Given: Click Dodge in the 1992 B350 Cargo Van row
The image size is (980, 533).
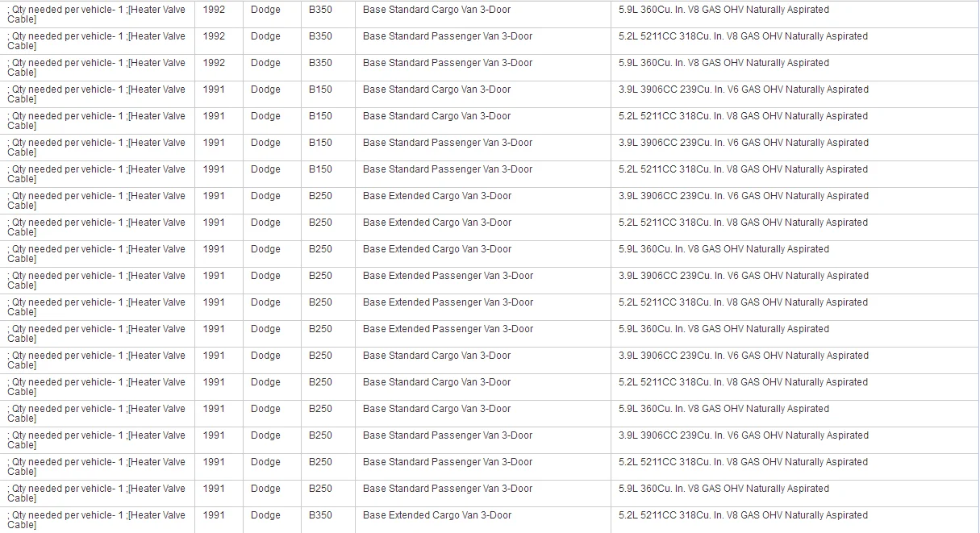Looking at the screenshot, I should [x=272, y=15].
